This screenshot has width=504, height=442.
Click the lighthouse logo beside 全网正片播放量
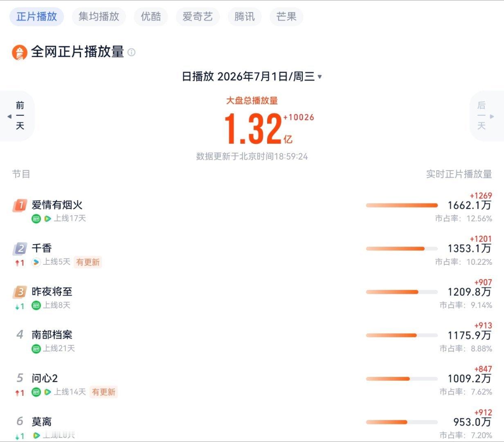[19, 52]
